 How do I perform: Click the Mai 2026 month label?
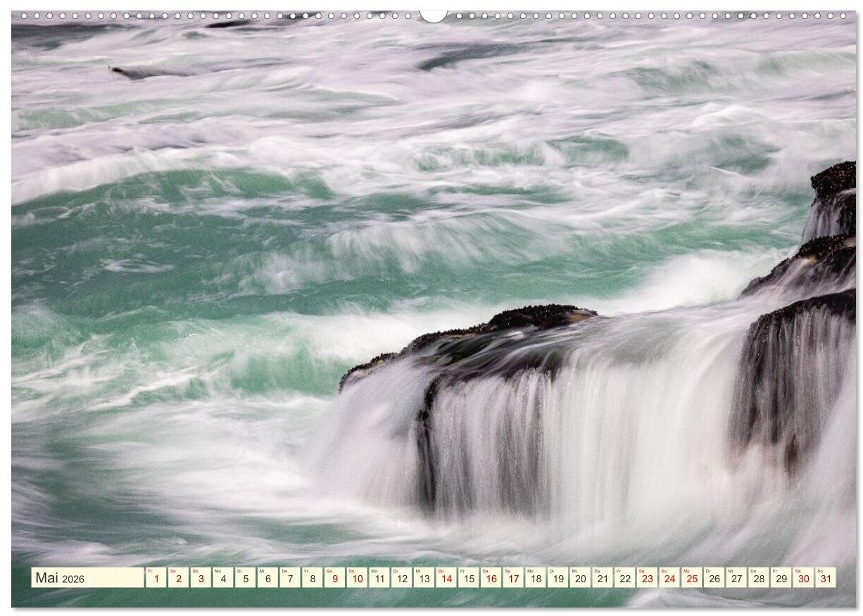pyautogui.click(x=61, y=578)
